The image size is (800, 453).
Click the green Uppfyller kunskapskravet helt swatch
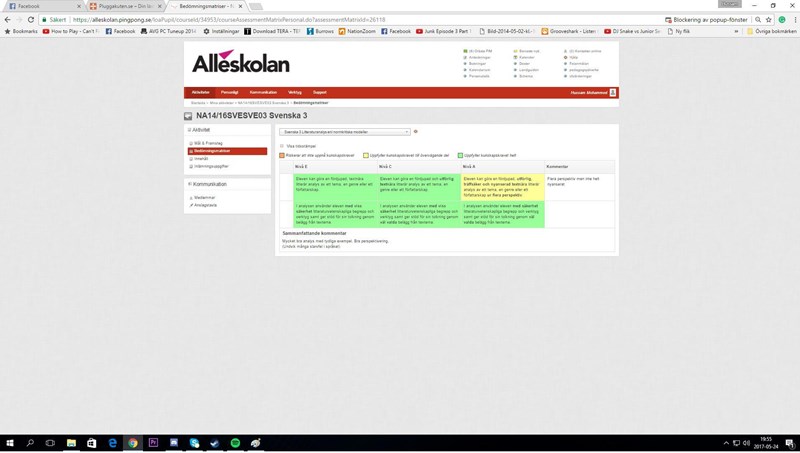460,155
